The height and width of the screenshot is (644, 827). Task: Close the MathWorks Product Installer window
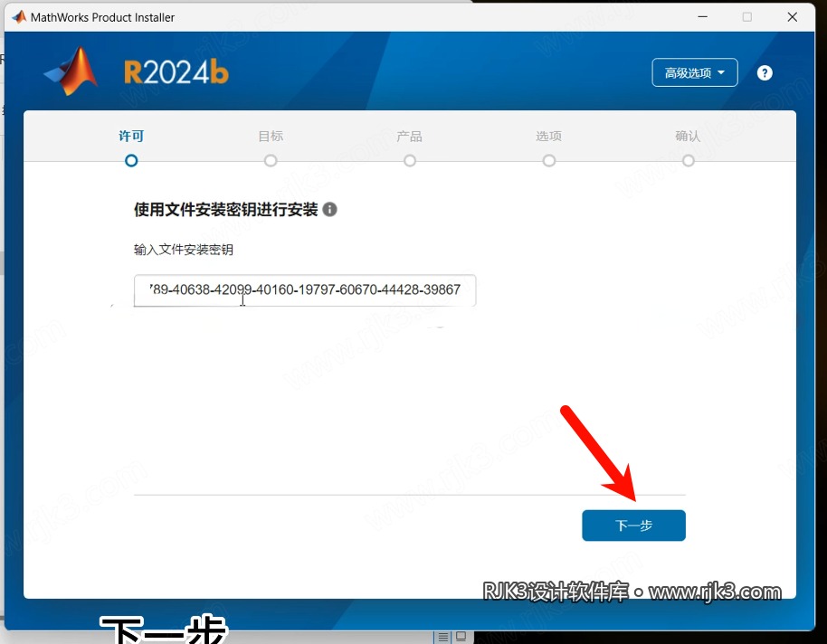point(792,17)
